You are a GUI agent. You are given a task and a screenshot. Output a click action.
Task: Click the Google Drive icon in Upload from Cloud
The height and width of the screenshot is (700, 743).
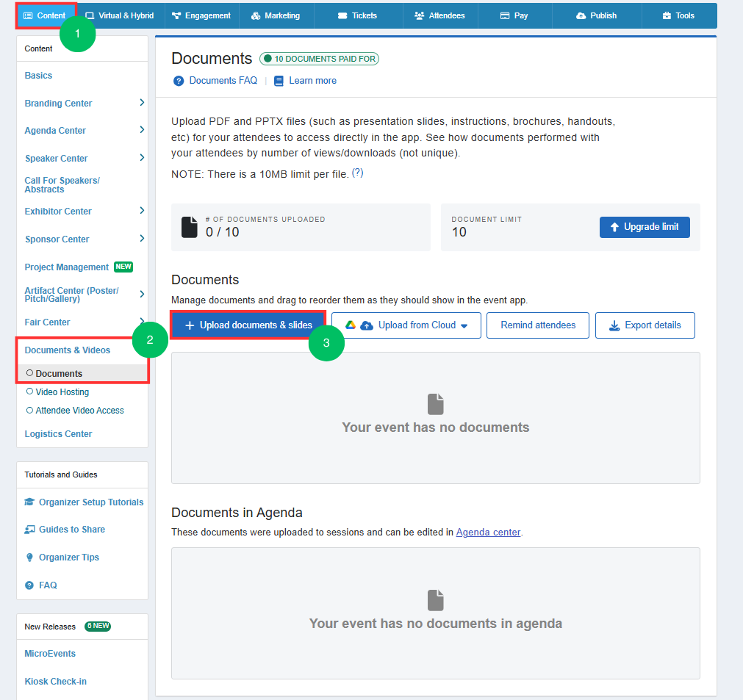(351, 325)
